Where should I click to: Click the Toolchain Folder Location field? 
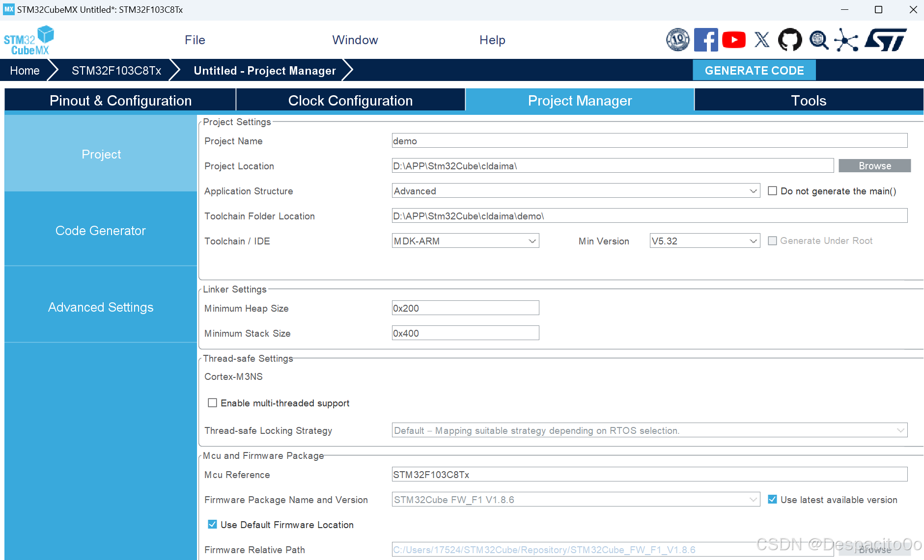point(649,216)
